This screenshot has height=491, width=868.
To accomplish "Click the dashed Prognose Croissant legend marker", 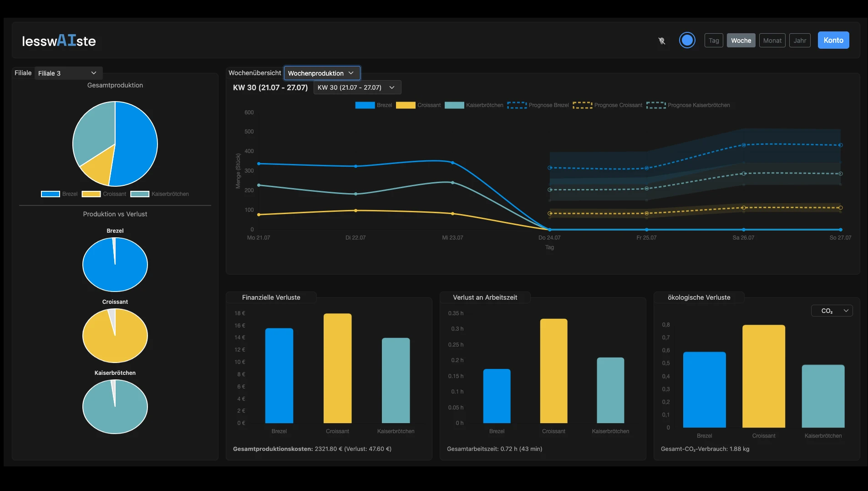I will click(584, 105).
